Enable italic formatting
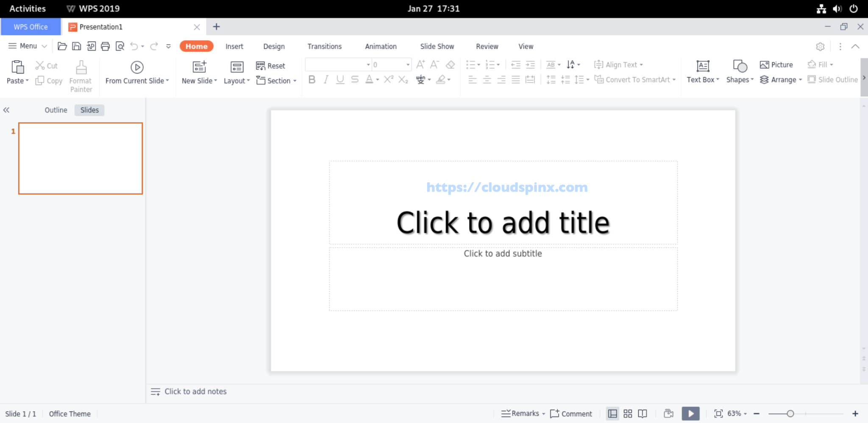Viewport: 868px width, 423px height. click(325, 79)
